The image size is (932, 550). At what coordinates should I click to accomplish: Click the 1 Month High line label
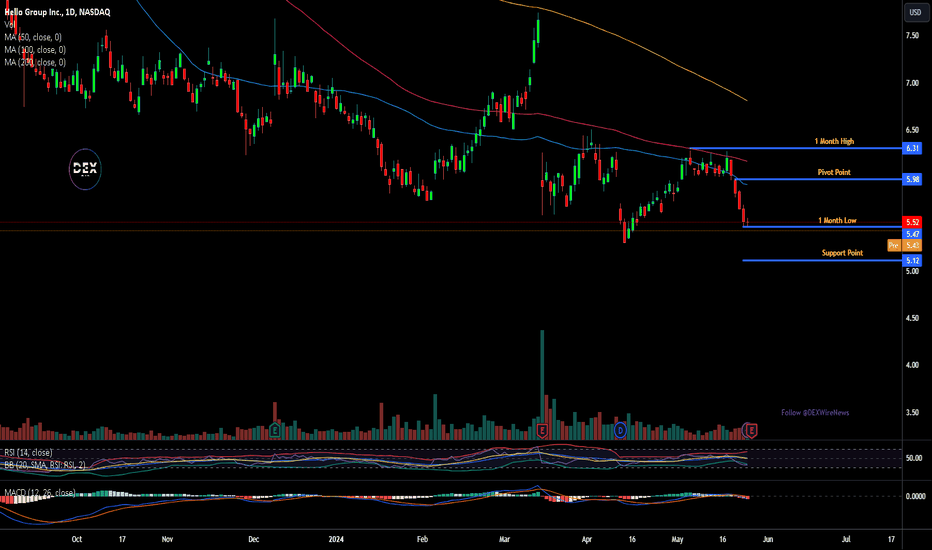[x=834, y=142]
